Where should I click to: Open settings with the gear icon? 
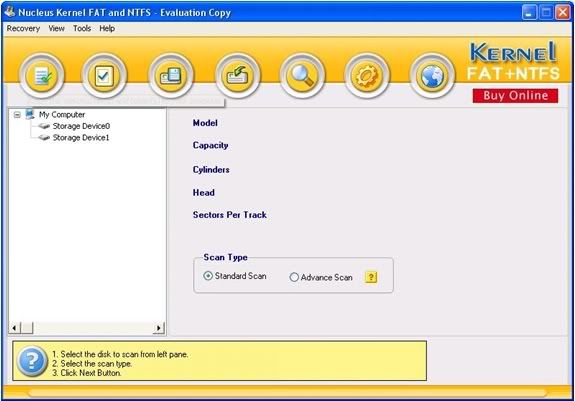[367, 76]
